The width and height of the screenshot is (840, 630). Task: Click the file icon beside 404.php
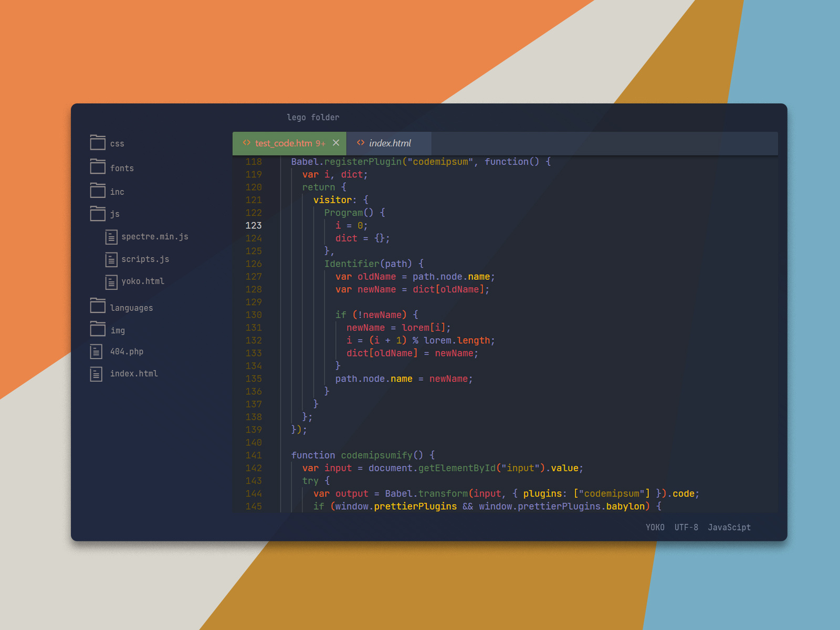[x=96, y=352]
